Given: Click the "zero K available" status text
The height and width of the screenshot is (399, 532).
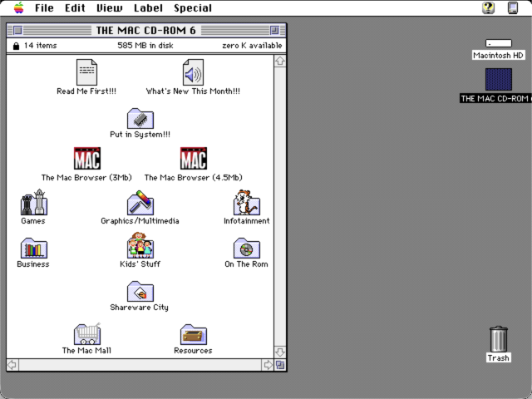Looking at the screenshot, I should tap(252, 46).
